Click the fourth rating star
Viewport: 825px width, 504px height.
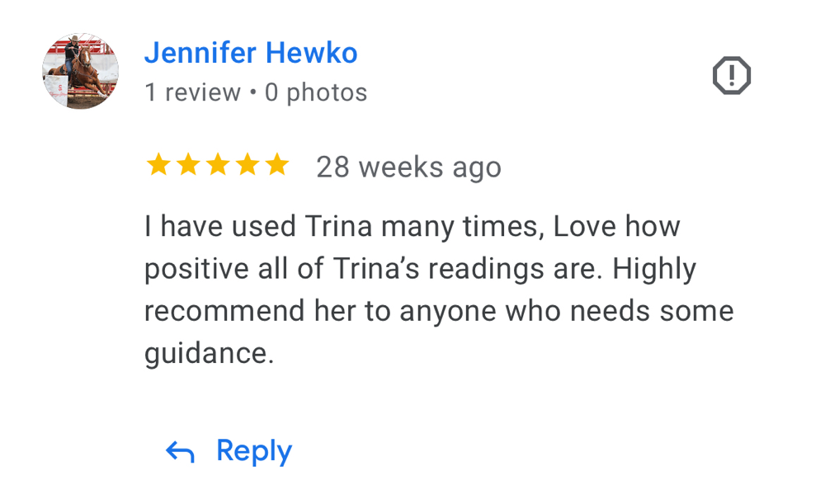tap(247, 166)
